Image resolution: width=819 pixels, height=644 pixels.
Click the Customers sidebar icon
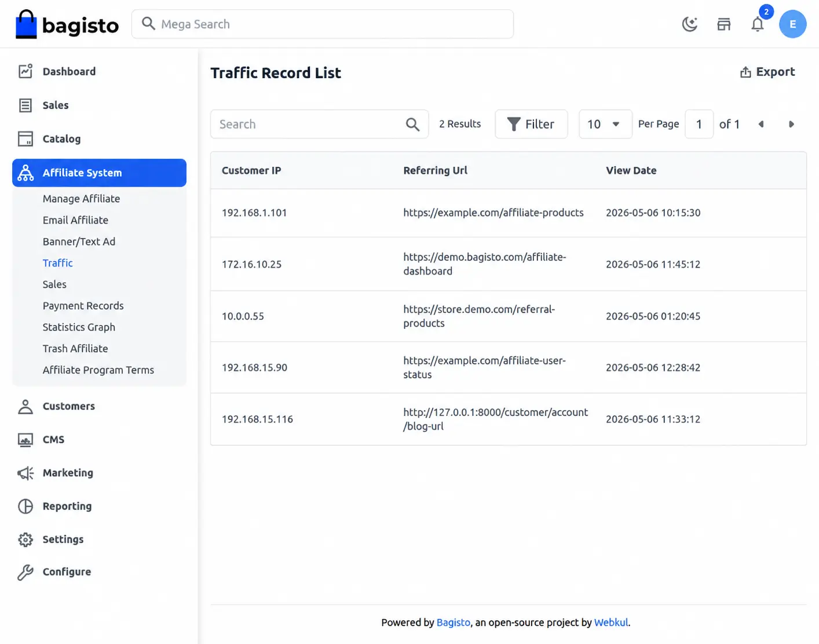[x=25, y=407]
